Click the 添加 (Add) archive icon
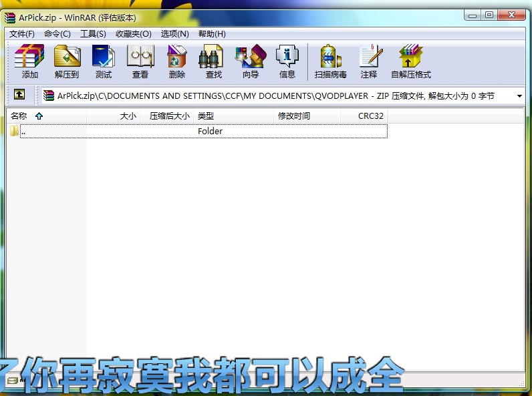532x396 pixels. [29, 61]
